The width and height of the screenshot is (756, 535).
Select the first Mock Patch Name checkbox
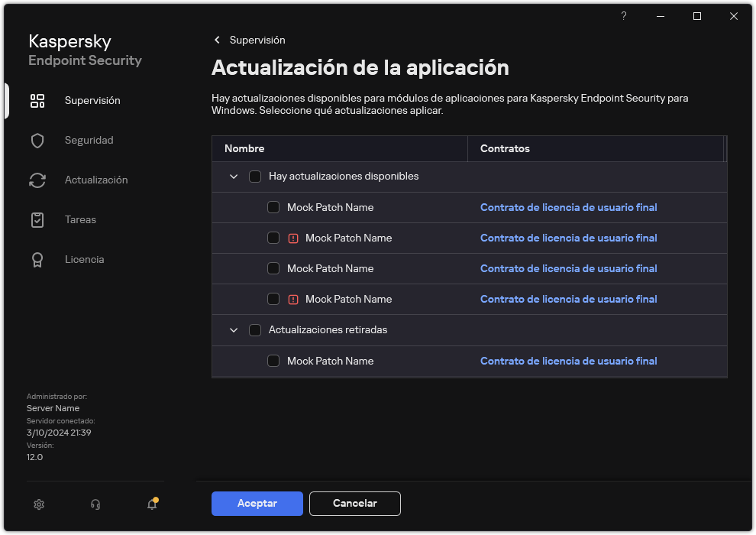[x=273, y=207]
